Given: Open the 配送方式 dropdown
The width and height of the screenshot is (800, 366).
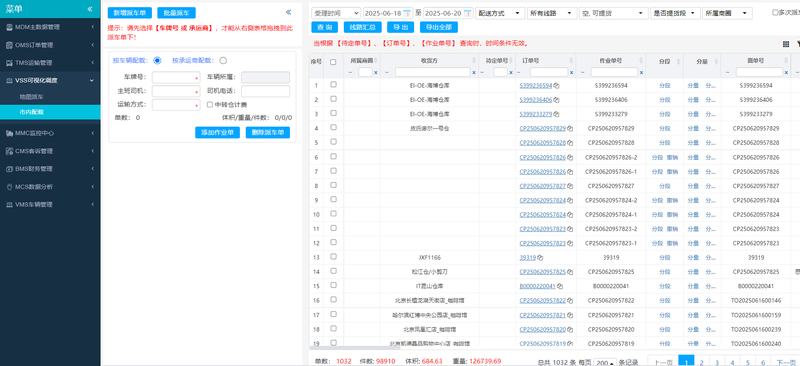Looking at the screenshot, I should tap(500, 13).
